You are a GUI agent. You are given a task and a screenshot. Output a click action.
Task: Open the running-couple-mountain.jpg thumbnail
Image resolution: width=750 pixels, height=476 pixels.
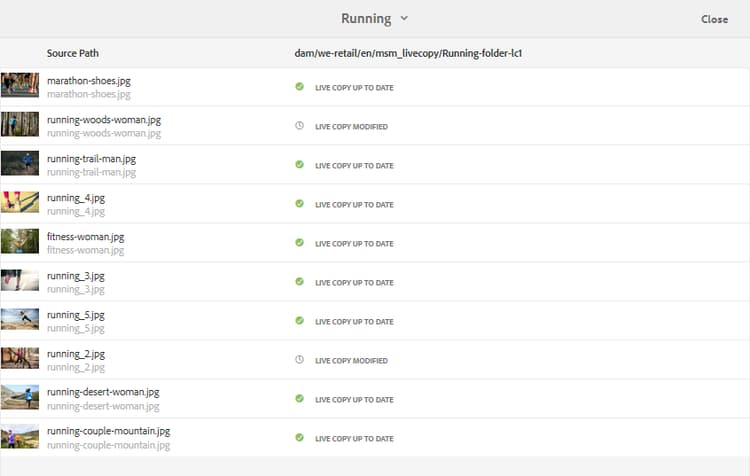pyautogui.click(x=20, y=436)
